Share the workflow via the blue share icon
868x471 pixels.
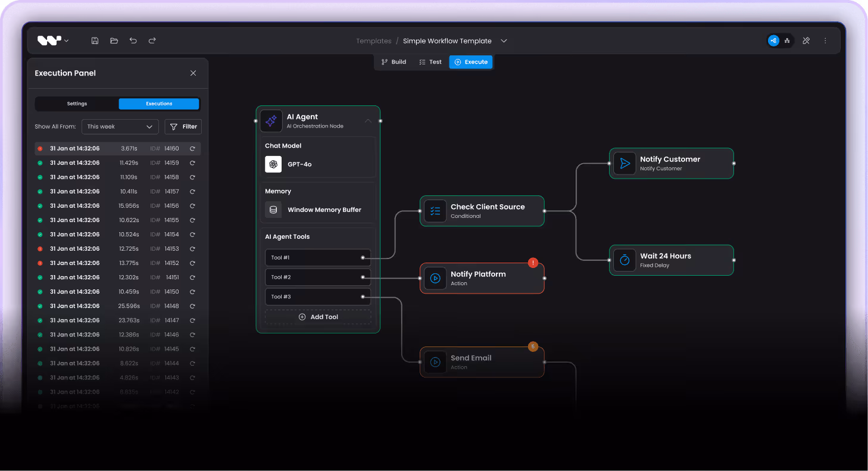click(x=773, y=40)
